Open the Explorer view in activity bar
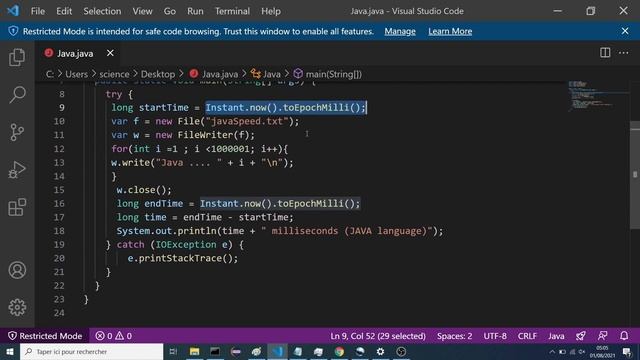The width and height of the screenshot is (640, 360). click(x=17, y=57)
